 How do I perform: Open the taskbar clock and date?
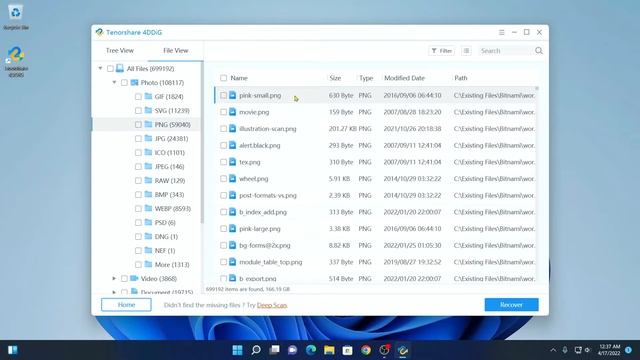(x=609, y=350)
